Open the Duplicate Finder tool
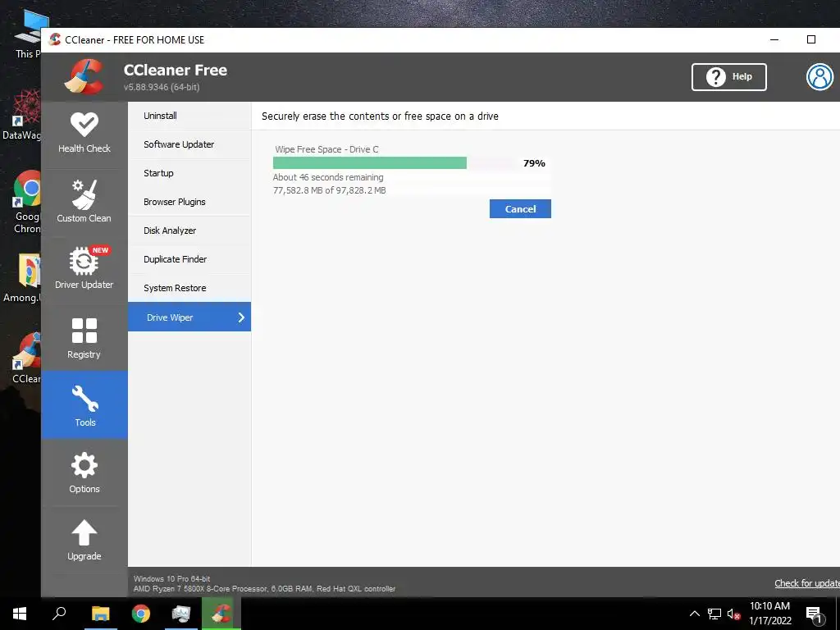Screen dimensions: 840x630 tap(189, 259)
